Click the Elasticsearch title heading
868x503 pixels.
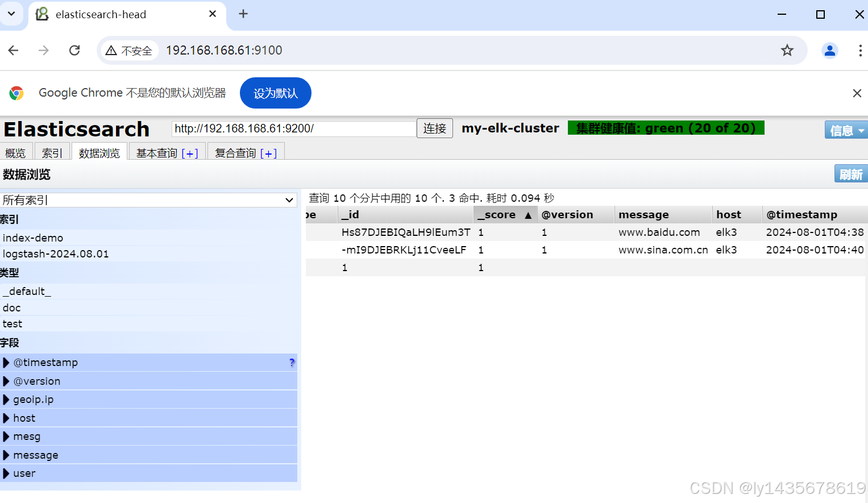click(77, 130)
